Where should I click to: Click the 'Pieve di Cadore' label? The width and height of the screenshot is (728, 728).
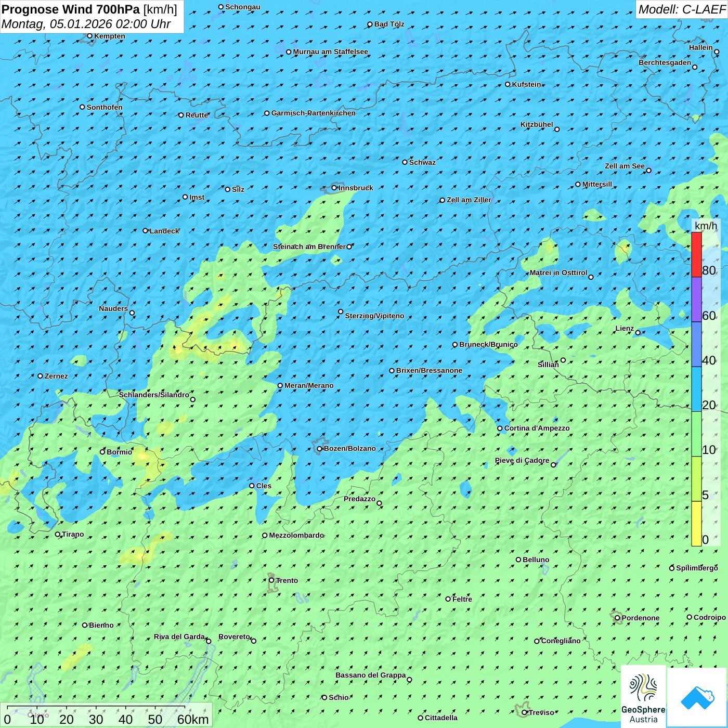[x=522, y=460]
